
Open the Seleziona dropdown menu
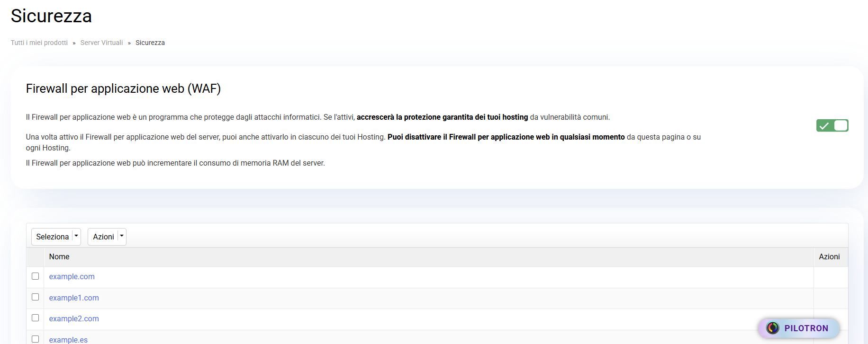click(x=53, y=237)
